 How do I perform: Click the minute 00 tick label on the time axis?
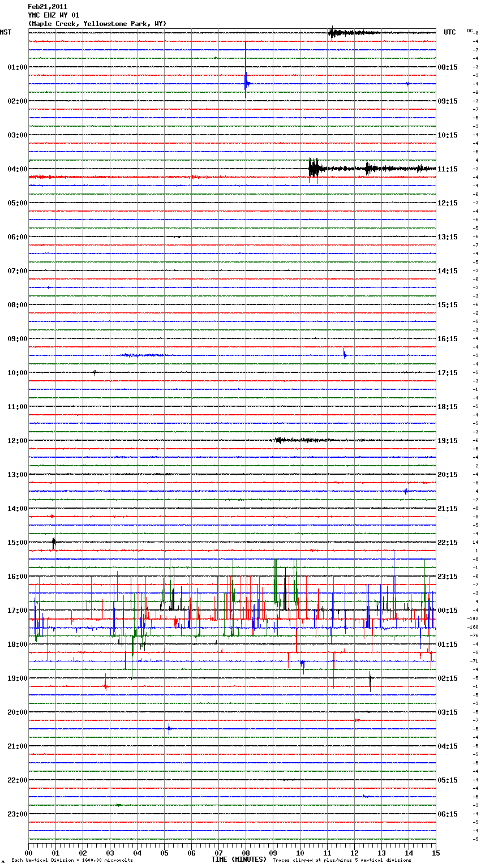point(28,853)
